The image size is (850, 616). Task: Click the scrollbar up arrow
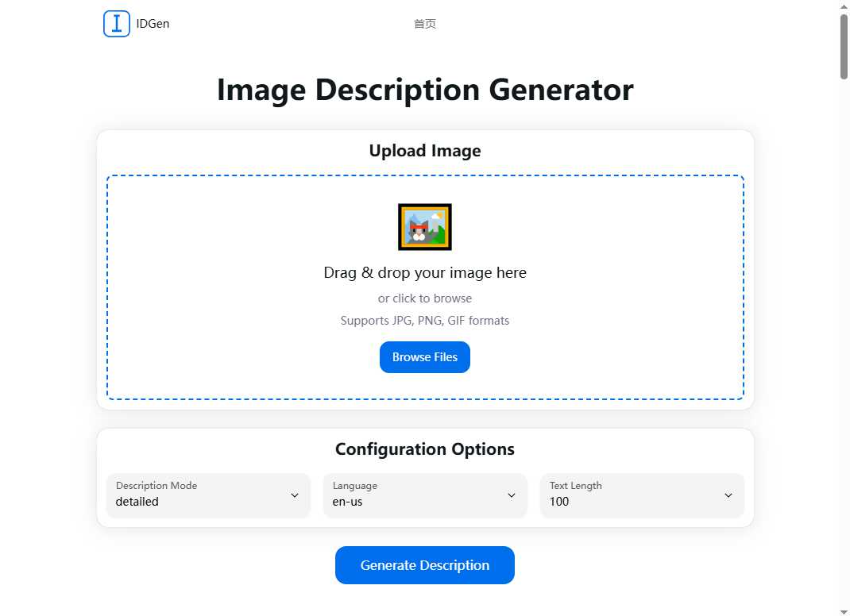point(844,6)
